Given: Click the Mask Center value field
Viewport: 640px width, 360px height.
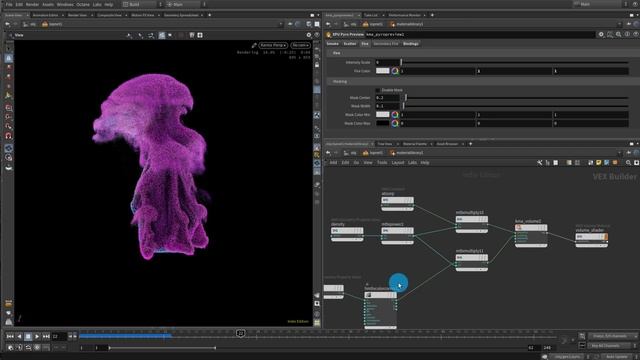Looking at the screenshot, I should pos(387,98).
